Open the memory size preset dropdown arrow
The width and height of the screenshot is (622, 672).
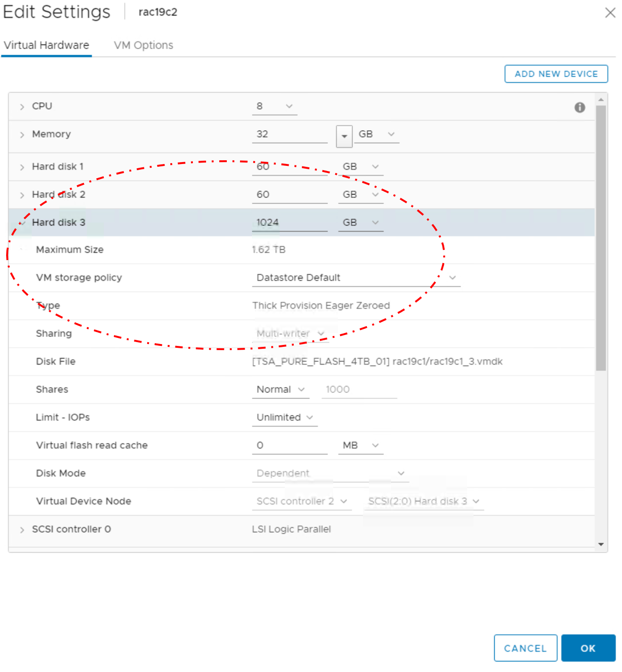pos(344,136)
